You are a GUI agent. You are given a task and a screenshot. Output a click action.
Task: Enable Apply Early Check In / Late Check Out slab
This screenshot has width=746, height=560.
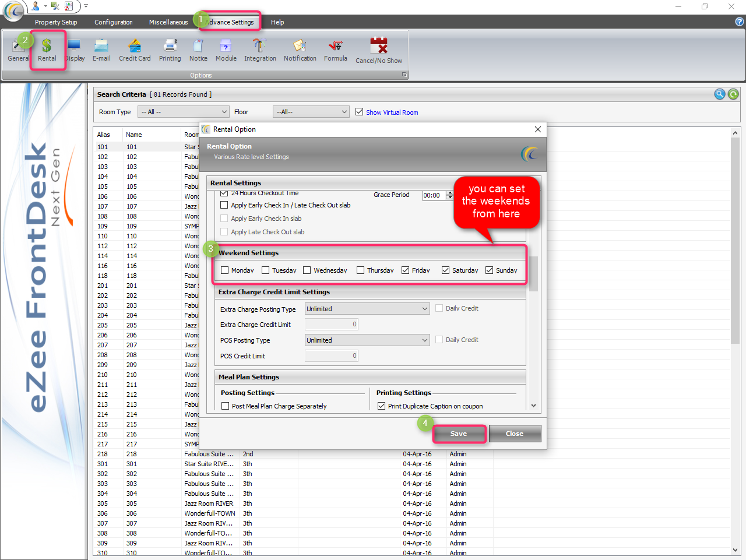[224, 205]
